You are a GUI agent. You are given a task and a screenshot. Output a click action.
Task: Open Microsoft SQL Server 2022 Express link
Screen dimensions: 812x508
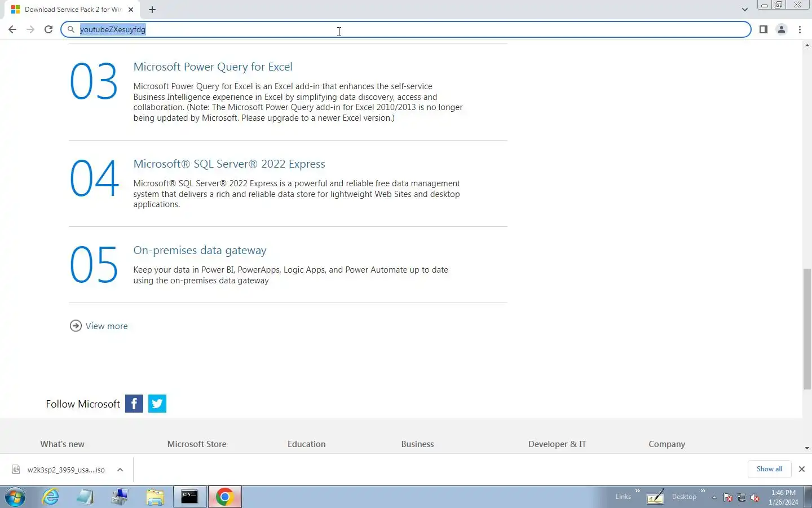point(229,164)
